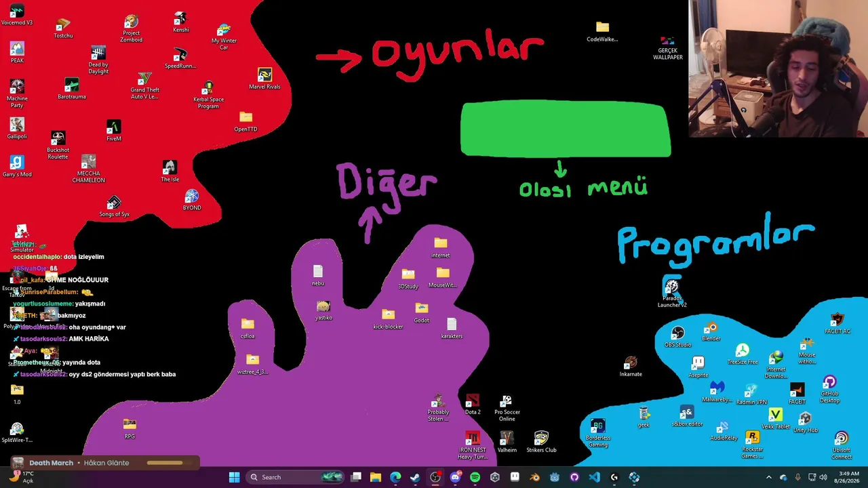The height and width of the screenshot is (488, 868).
Task: Open Visual Studio Code from taskbar
Action: (x=594, y=477)
